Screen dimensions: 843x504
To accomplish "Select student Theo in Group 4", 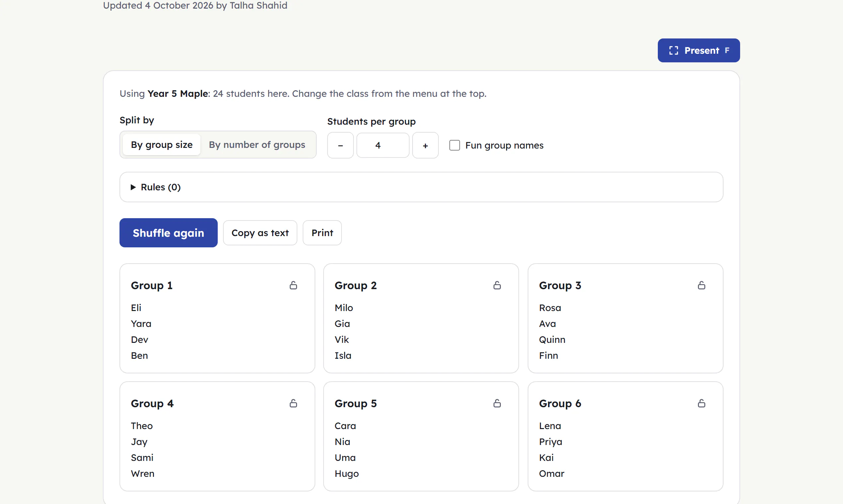I will point(142,426).
